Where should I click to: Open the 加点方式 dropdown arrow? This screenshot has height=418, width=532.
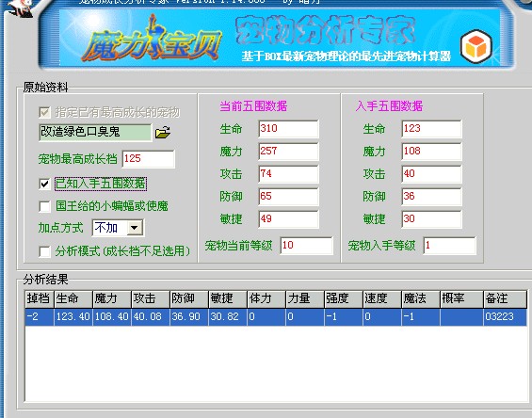[x=135, y=228]
